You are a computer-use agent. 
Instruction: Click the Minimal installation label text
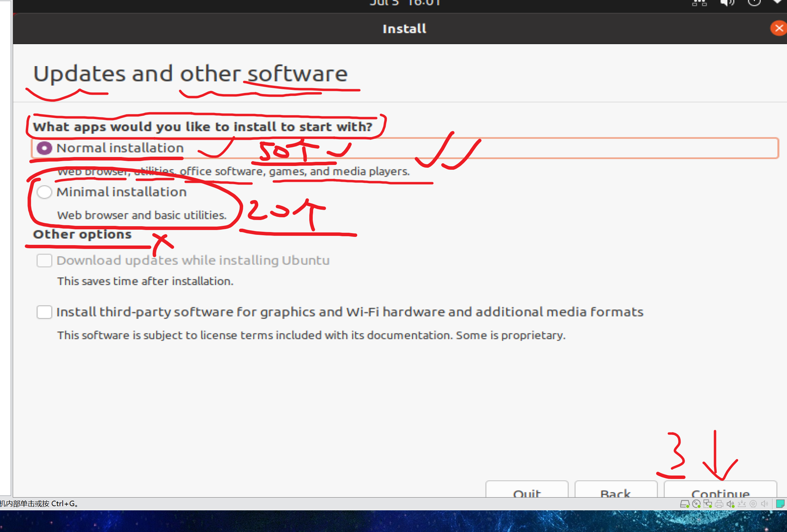pyautogui.click(x=122, y=192)
